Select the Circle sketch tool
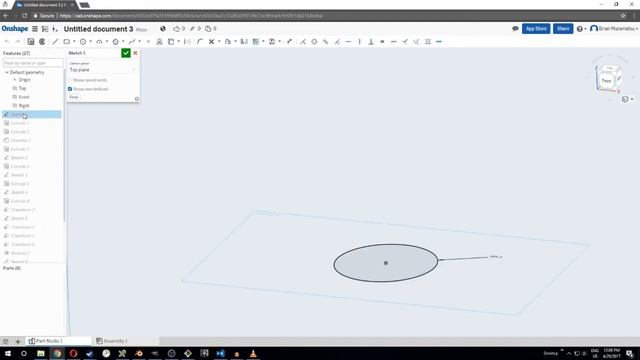 pyautogui.click(x=83, y=42)
